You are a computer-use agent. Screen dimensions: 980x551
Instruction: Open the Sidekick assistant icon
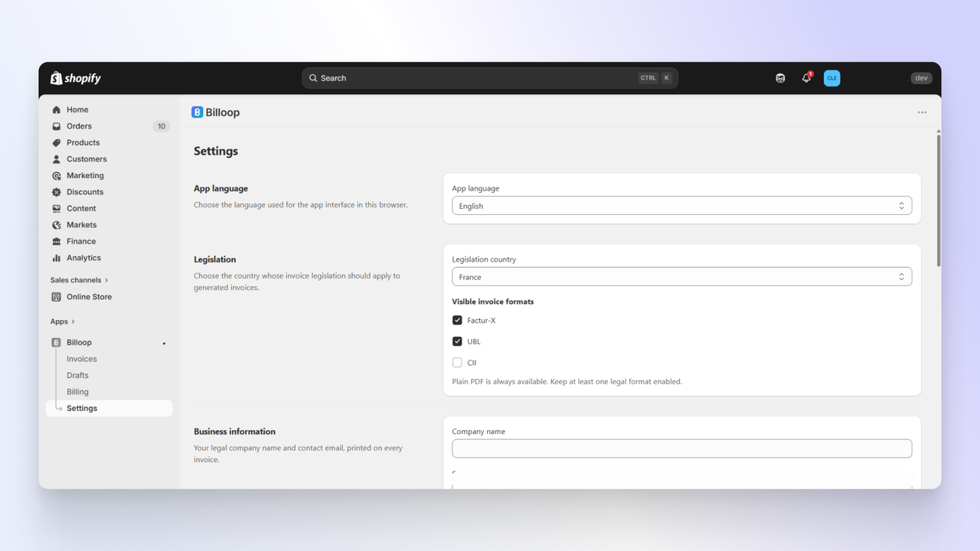(780, 78)
